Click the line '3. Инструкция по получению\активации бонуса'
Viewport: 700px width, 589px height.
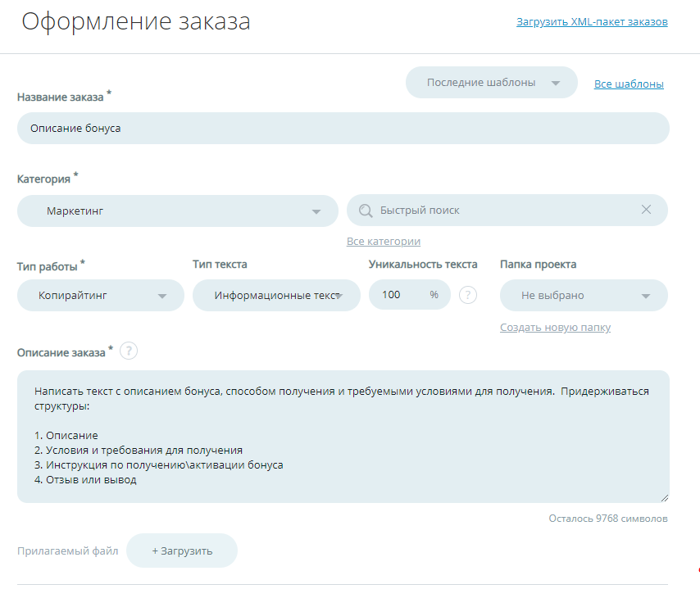pos(158,465)
